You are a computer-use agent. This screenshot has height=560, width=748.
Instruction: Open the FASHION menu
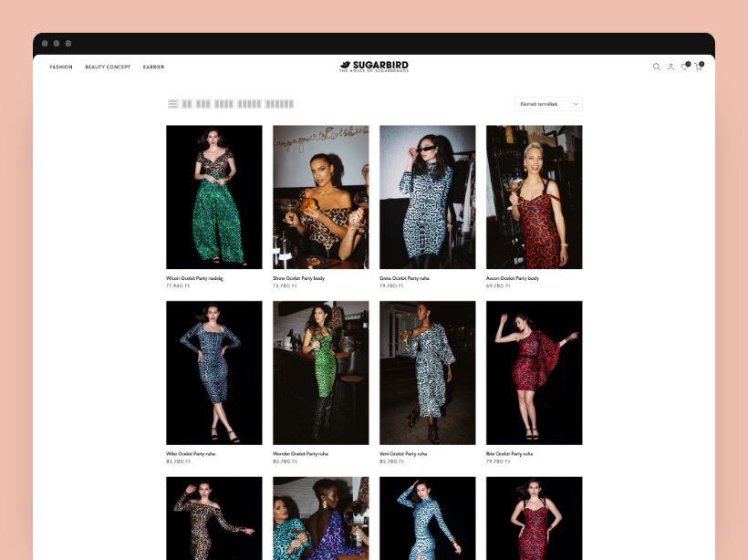point(61,67)
